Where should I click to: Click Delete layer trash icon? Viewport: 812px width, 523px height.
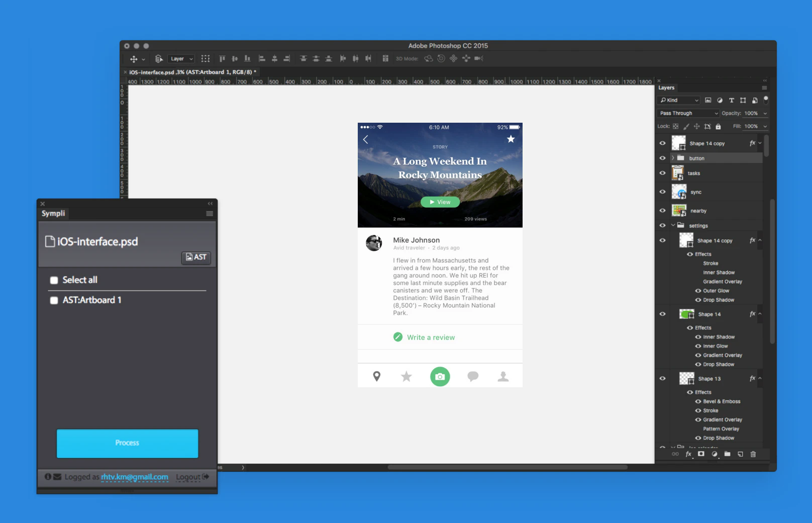click(x=753, y=454)
